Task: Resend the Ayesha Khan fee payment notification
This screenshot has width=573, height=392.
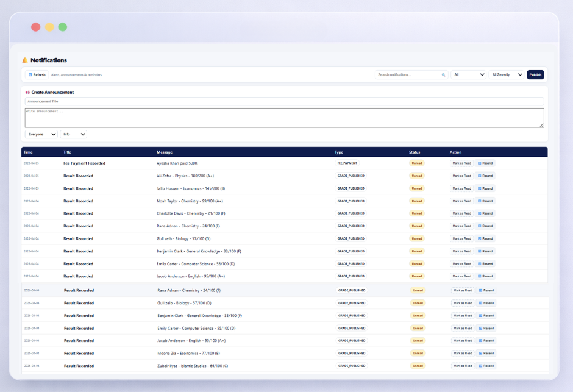Action: click(x=485, y=163)
